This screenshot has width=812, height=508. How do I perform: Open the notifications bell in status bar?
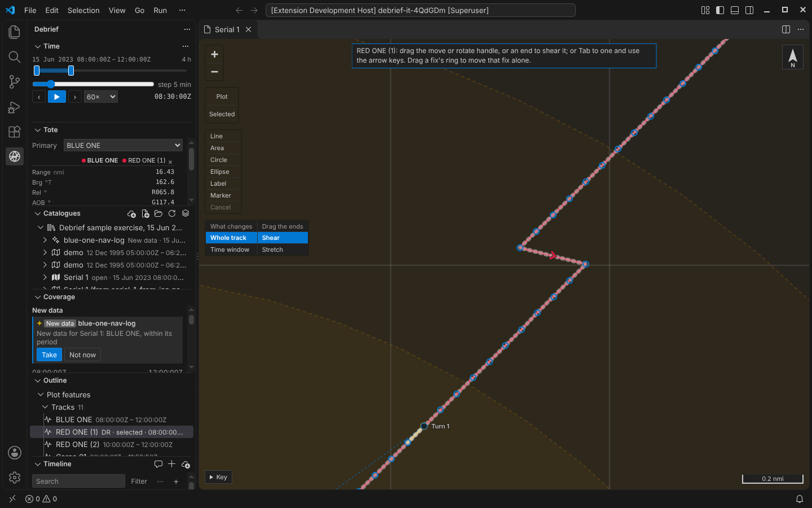coord(800,499)
